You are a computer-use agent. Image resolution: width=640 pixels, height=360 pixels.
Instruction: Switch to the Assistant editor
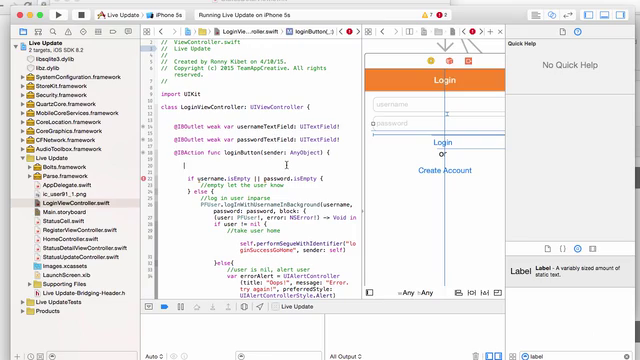(552, 15)
